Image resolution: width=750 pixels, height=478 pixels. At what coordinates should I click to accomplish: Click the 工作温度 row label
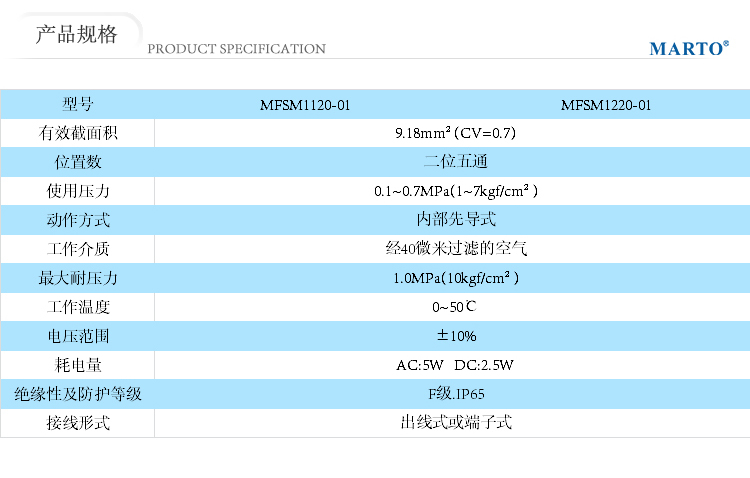coord(78,307)
